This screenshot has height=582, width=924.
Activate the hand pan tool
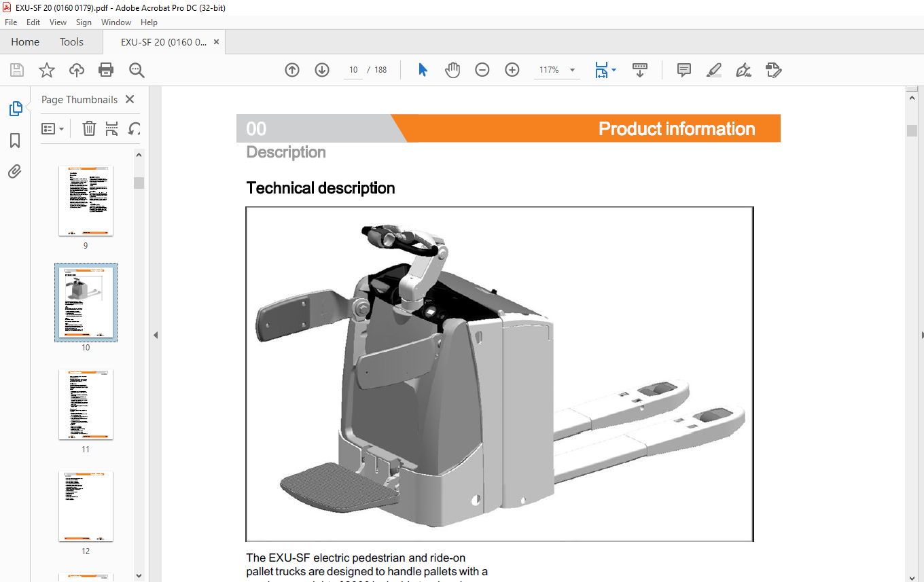[452, 70]
